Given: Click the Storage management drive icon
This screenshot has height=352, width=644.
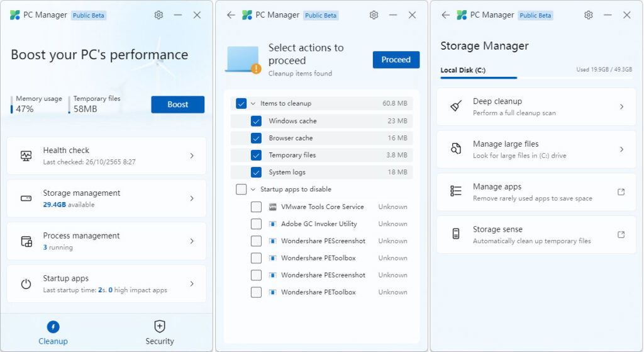Looking at the screenshot, I should (26, 198).
